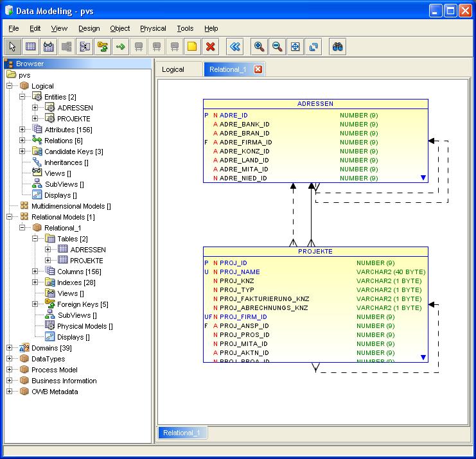Select PROJEKTE table in the browser tree
476x459 pixels.
coord(87,261)
